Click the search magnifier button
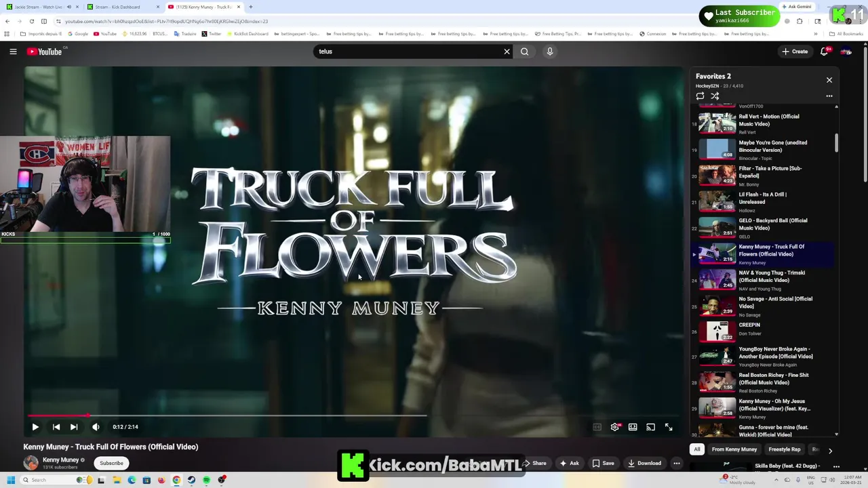Image resolution: width=868 pixels, height=488 pixels. click(524, 52)
